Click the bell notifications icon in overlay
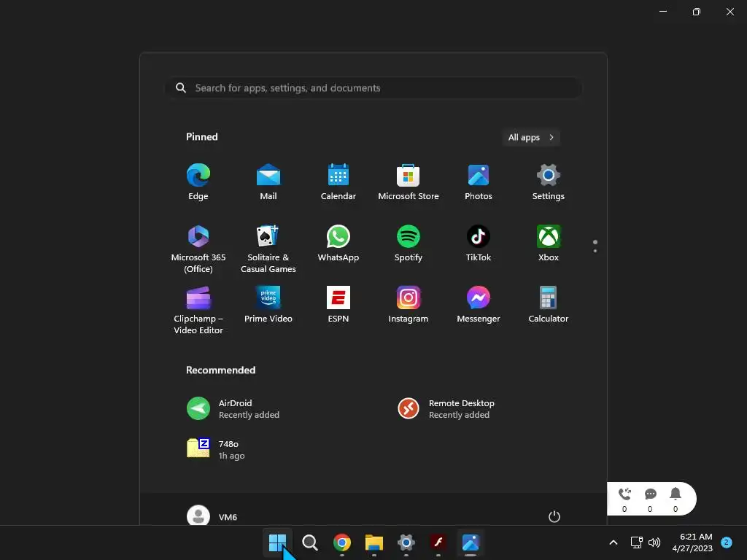 pos(676,494)
